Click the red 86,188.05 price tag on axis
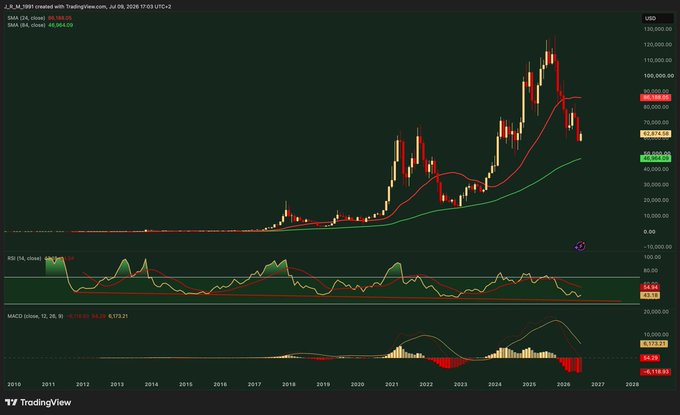Image resolution: width=680 pixels, height=415 pixels. [655, 98]
